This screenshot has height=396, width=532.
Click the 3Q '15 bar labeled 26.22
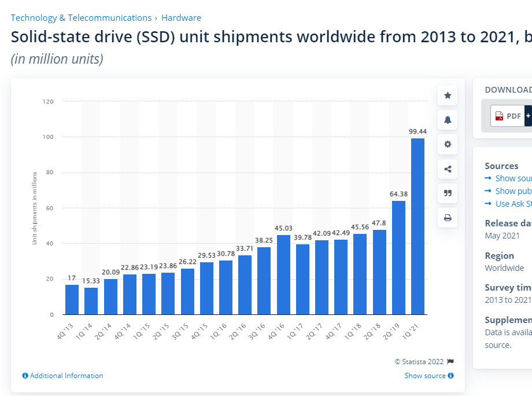point(187,291)
